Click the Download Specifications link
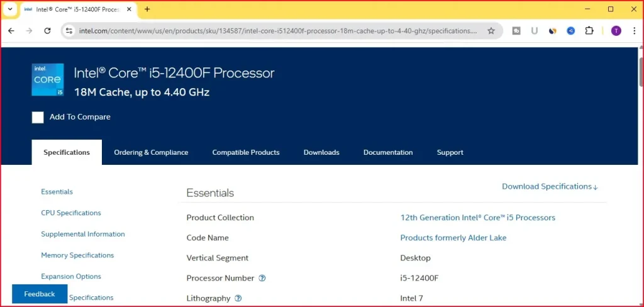This screenshot has width=644, height=307. tap(550, 187)
